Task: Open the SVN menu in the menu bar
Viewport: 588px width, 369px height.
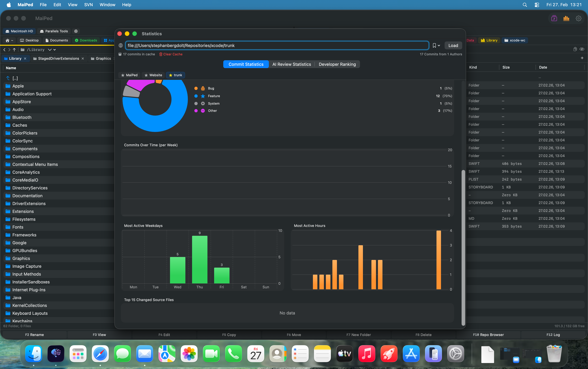Action: click(88, 5)
